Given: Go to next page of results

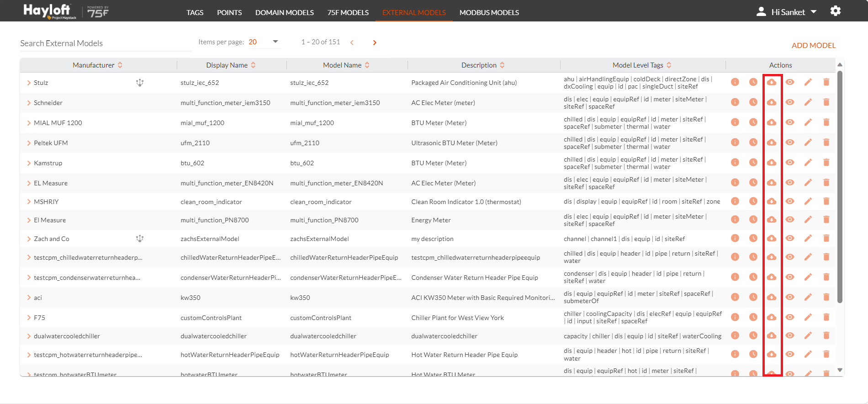Looking at the screenshot, I should 375,42.
